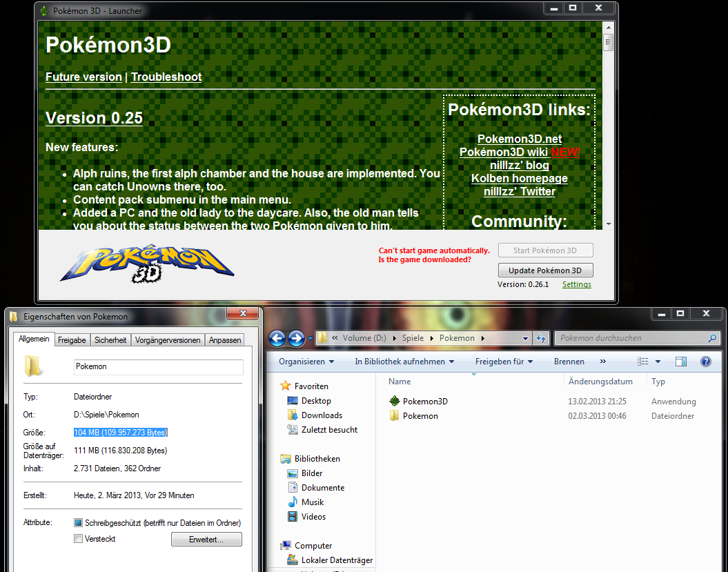This screenshot has height=572, width=728.
Task: Expand the arrow after Spiele in address bar
Action: (x=432, y=339)
